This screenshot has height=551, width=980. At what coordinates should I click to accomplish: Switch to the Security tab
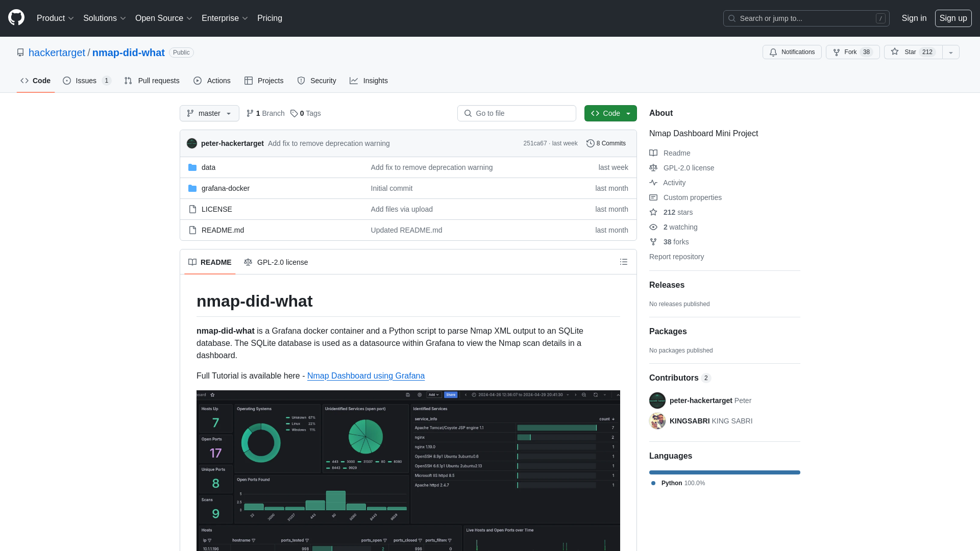coord(316,81)
